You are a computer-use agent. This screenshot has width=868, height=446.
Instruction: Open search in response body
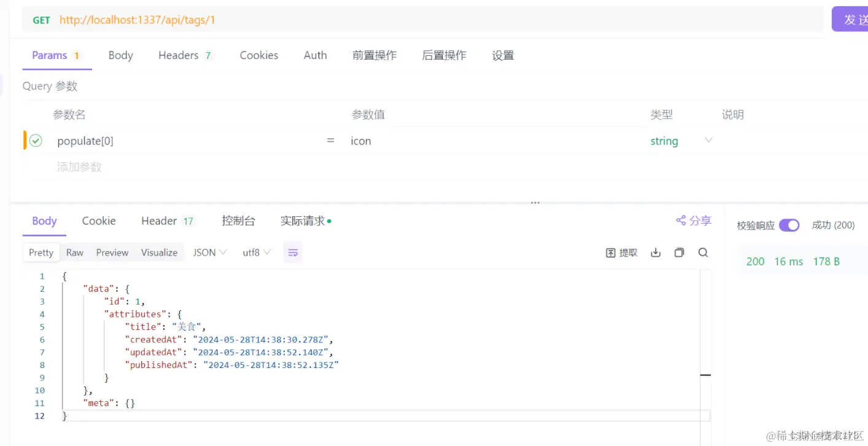[x=703, y=252]
